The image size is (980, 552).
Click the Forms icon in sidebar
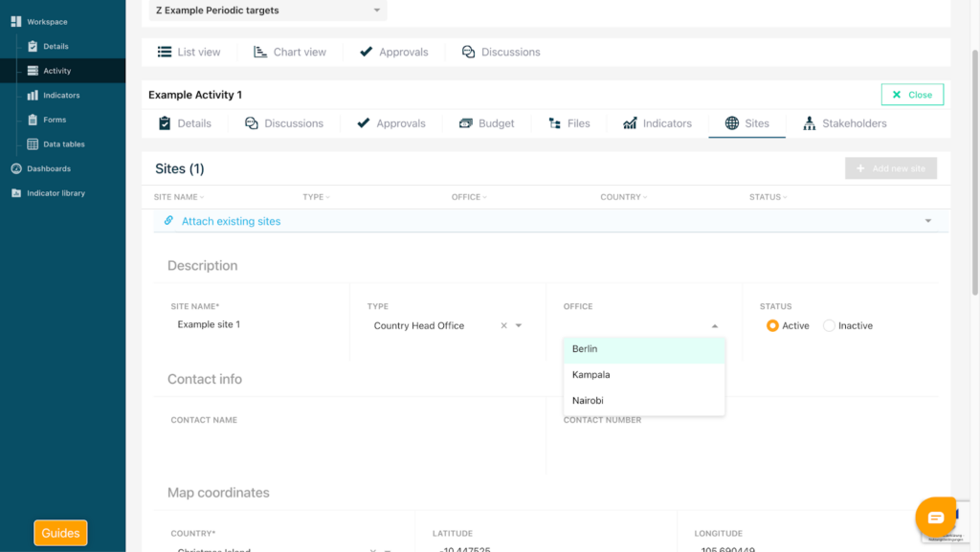pos(33,120)
